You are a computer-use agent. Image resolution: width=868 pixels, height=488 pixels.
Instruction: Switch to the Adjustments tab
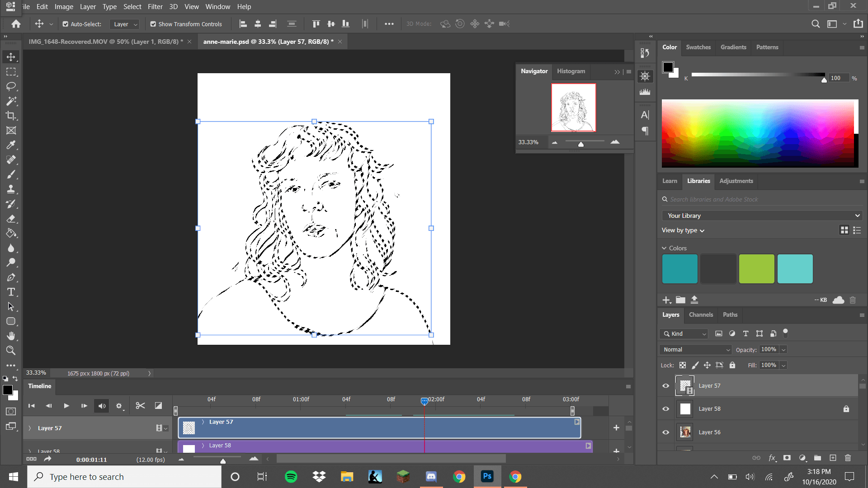[x=736, y=181]
